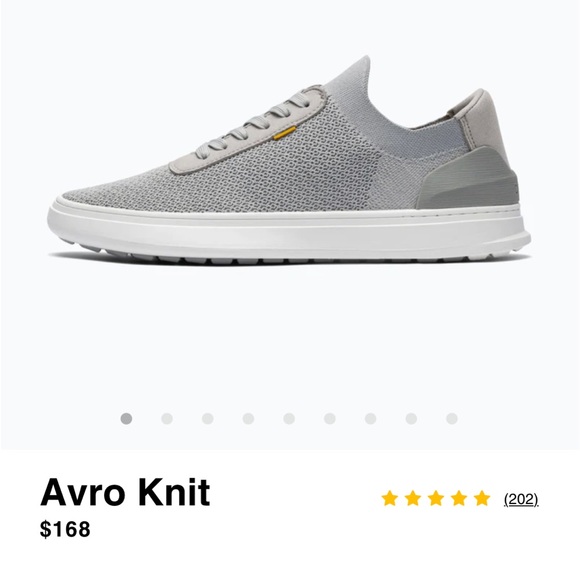Click the $168 price label

click(x=65, y=529)
